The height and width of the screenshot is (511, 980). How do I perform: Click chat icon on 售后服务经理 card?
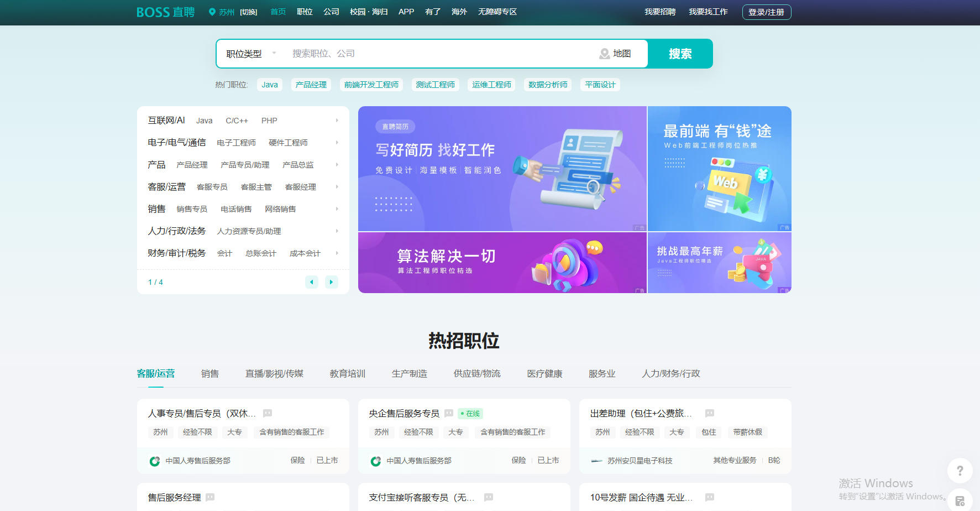[x=210, y=497]
